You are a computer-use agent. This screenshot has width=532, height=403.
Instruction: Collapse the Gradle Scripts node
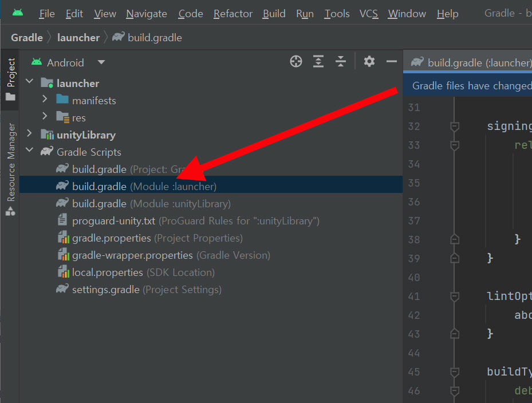30,150
